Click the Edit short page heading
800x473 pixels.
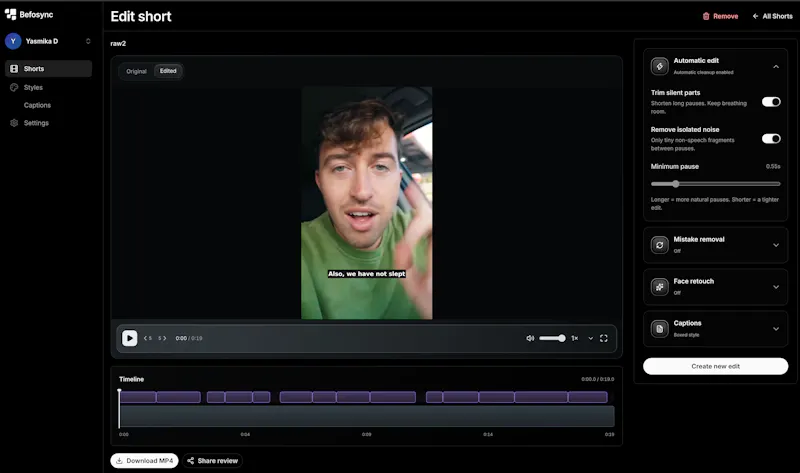point(141,16)
